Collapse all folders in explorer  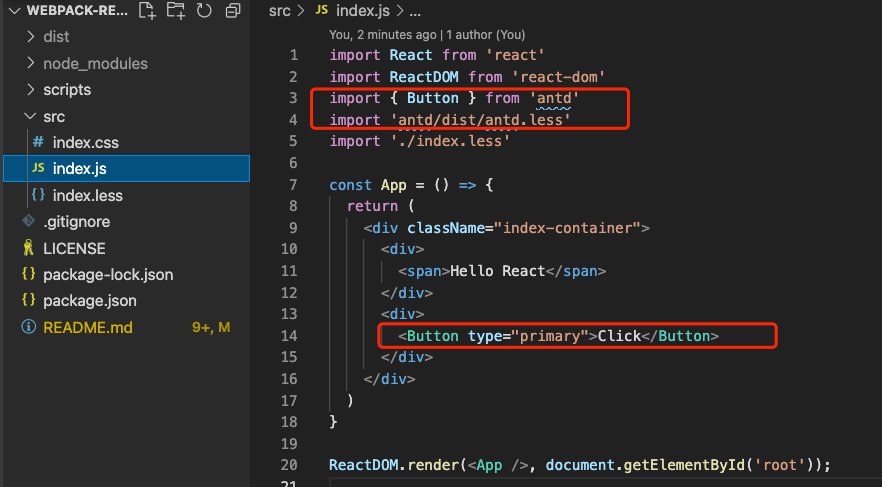click(233, 10)
